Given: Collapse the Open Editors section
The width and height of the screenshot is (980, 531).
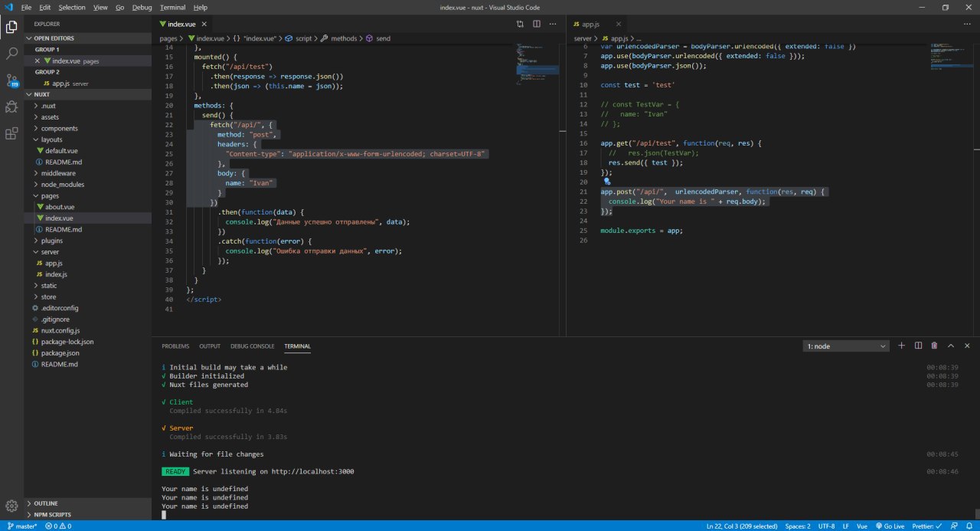Looking at the screenshot, I should coord(89,38).
